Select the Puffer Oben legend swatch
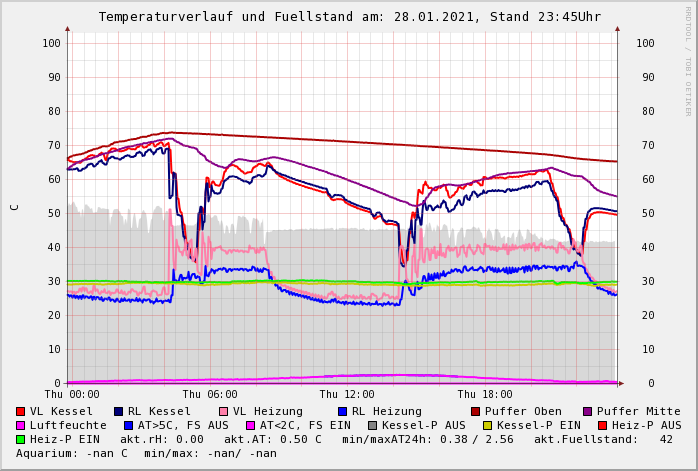Viewport: 698px width, 471px height. click(x=476, y=411)
